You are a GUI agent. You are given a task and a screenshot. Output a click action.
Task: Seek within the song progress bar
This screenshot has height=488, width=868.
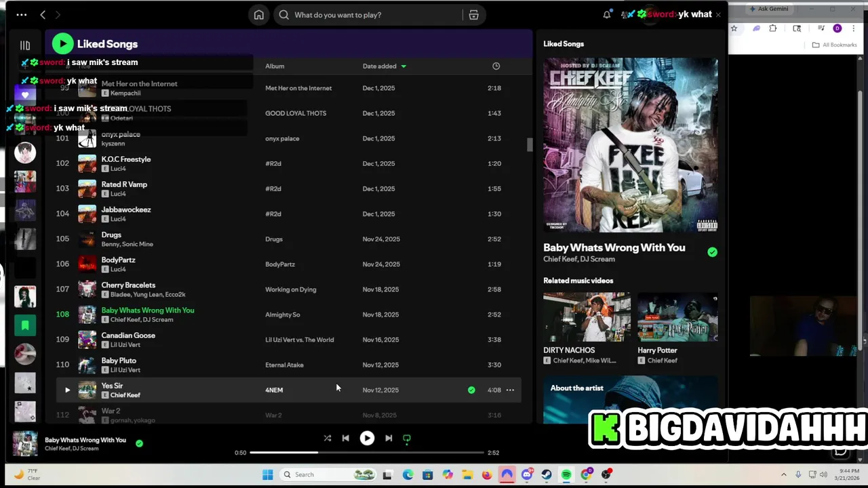pyautogui.click(x=367, y=452)
